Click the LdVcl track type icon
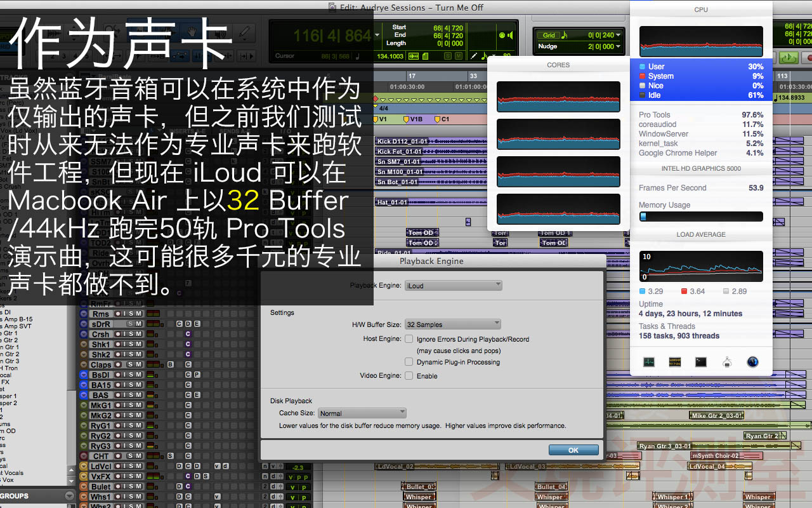 click(x=84, y=466)
